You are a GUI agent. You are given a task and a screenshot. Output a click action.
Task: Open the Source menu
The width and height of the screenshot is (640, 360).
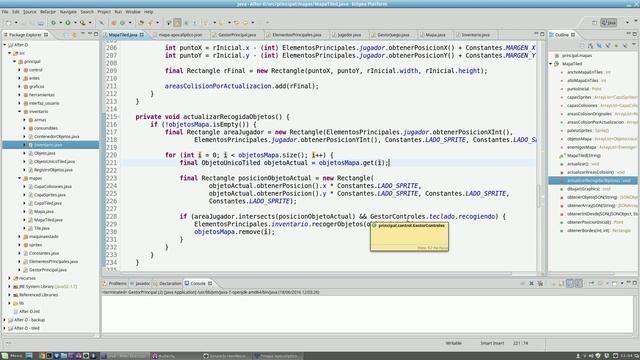29,12
